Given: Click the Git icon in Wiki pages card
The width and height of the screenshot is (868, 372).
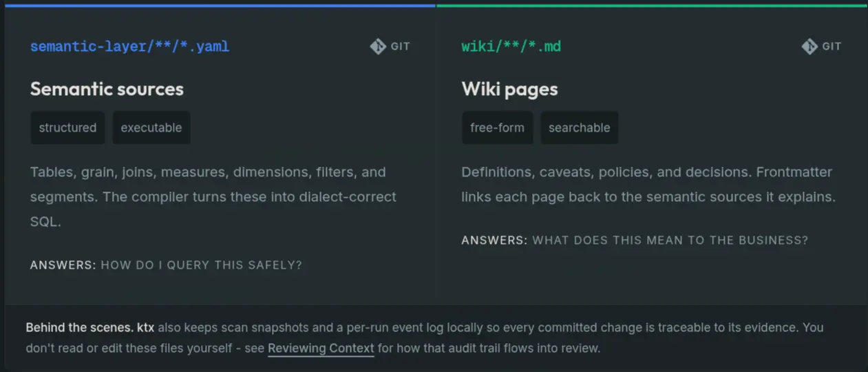Looking at the screenshot, I should pos(809,47).
